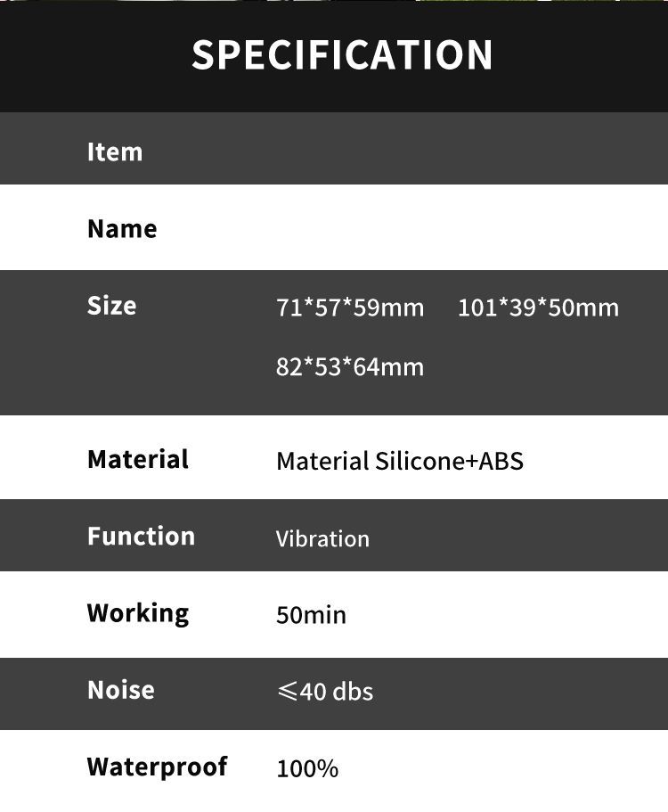Click the 100% waterproof value
Image resolution: width=668 pixels, height=812 pixels.
tap(307, 768)
